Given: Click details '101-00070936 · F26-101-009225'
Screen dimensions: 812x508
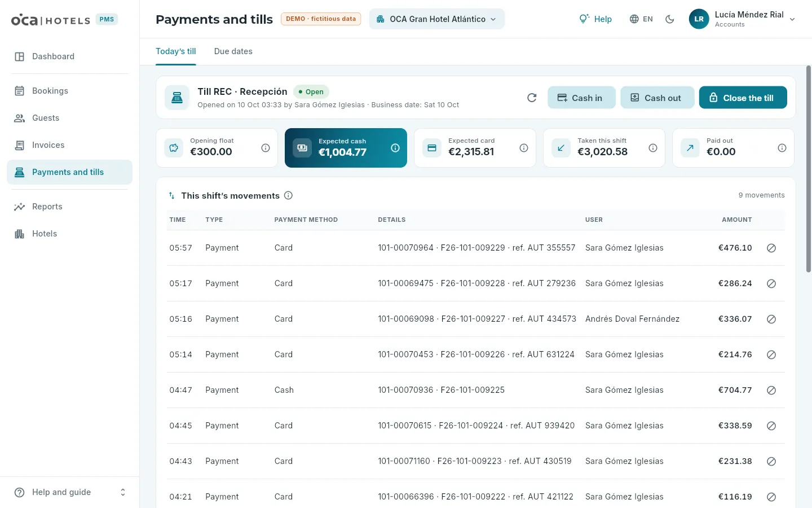Looking at the screenshot, I should point(441,390).
